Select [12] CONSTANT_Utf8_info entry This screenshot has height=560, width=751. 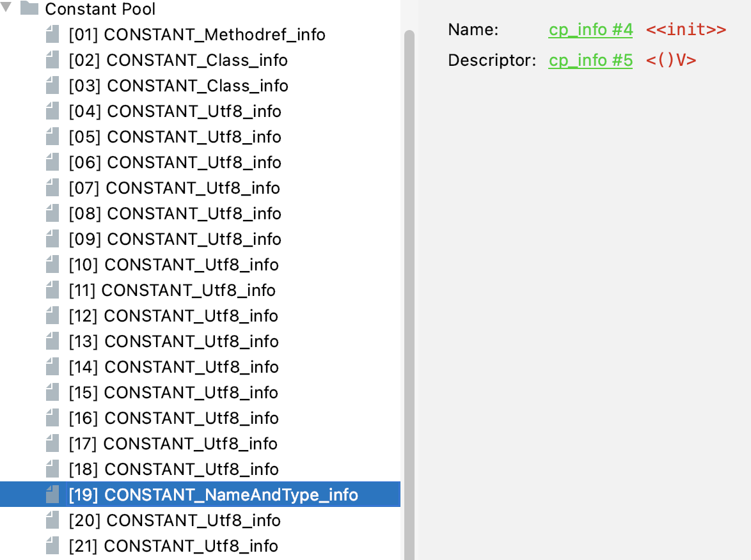173,316
